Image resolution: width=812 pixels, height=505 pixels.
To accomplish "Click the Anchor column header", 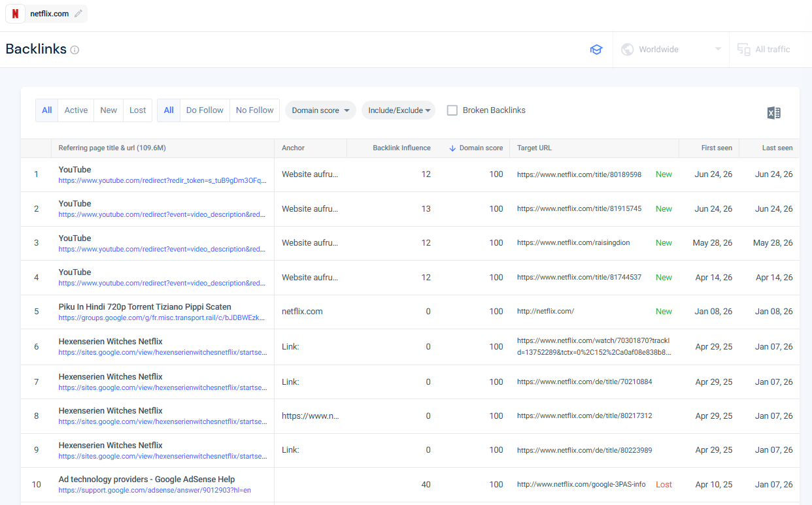I will (293, 148).
